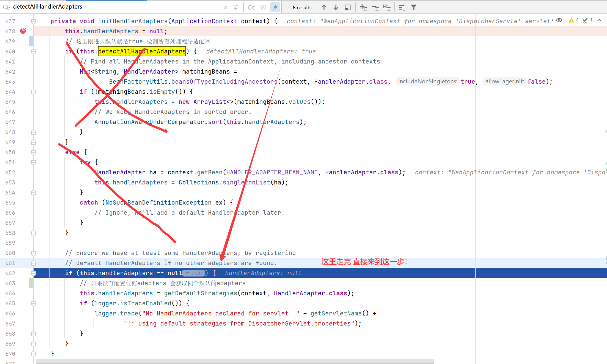This screenshot has width=607, height=364.
Task: Collapse the isEmpty if block at line 644
Action: (x=34, y=92)
